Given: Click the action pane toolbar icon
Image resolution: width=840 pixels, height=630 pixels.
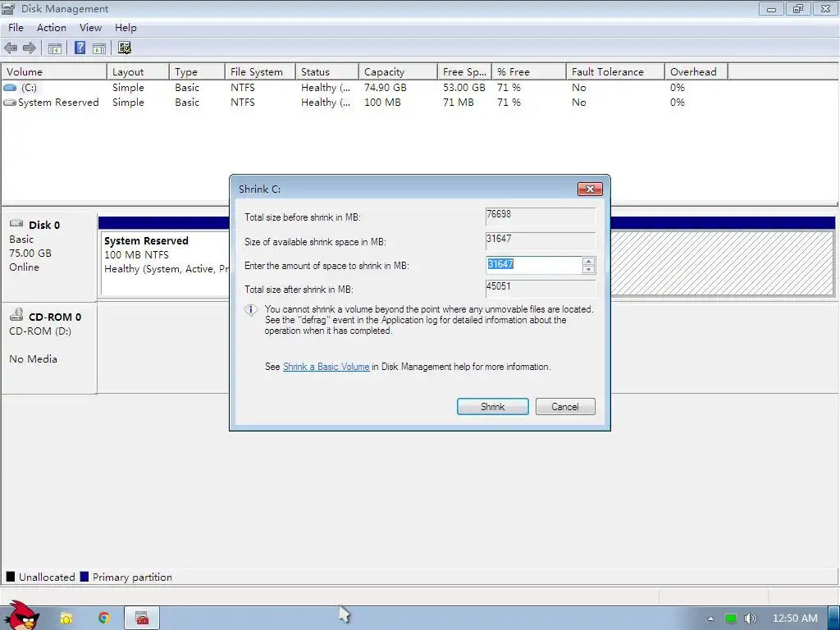Looking at the screenshot, I should click(99, 48).
